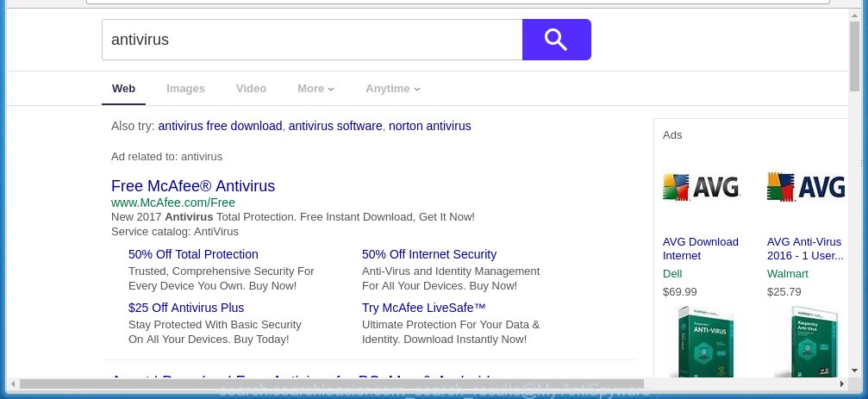
Task: Click the Dell seller name
Action: click(x=672, y=274)
